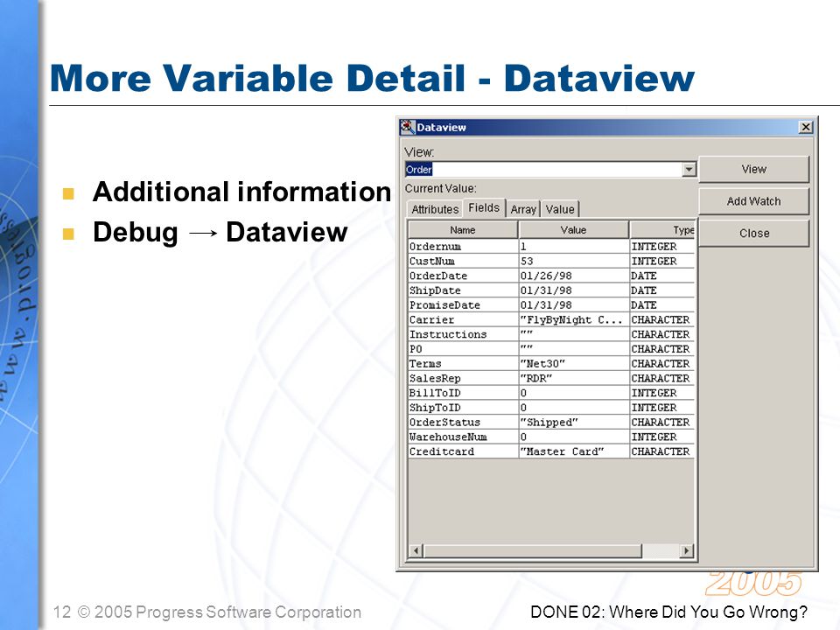Select the ShipDate field name
Screen dimensions: 840x630
435,290
